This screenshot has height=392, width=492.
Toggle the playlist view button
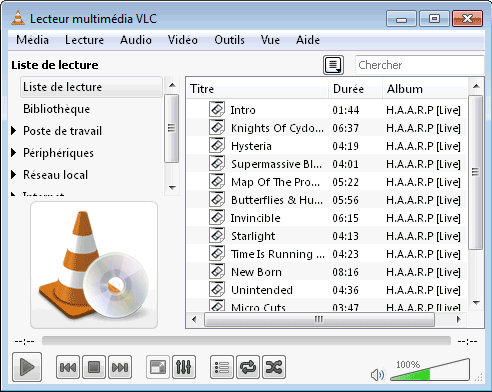pyautogui.click(x=222, y=367)
